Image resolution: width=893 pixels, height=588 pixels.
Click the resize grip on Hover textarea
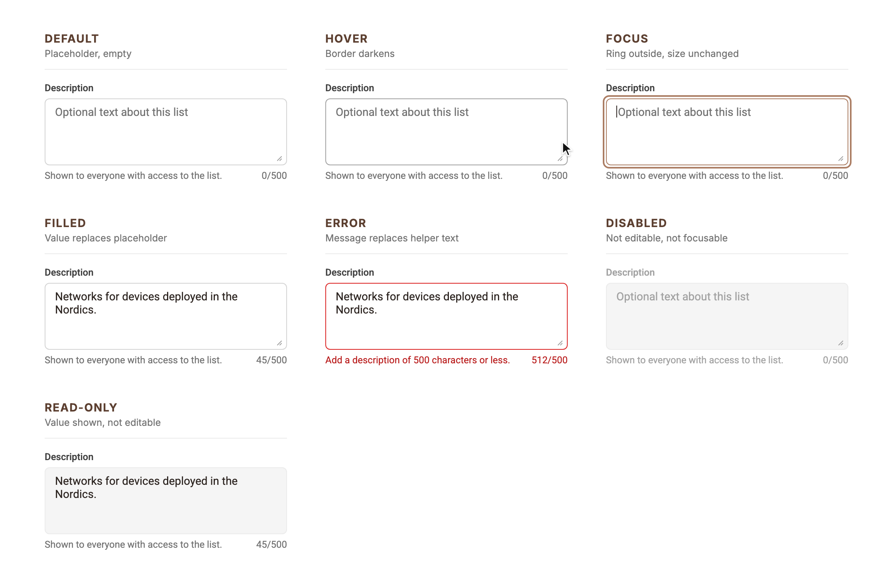(560, 159)
